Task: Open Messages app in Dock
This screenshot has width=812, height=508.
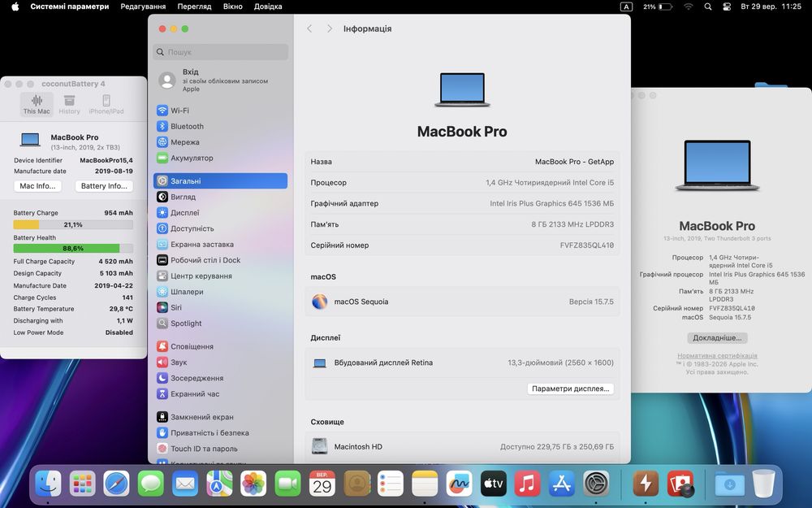Action: point(151,484)
